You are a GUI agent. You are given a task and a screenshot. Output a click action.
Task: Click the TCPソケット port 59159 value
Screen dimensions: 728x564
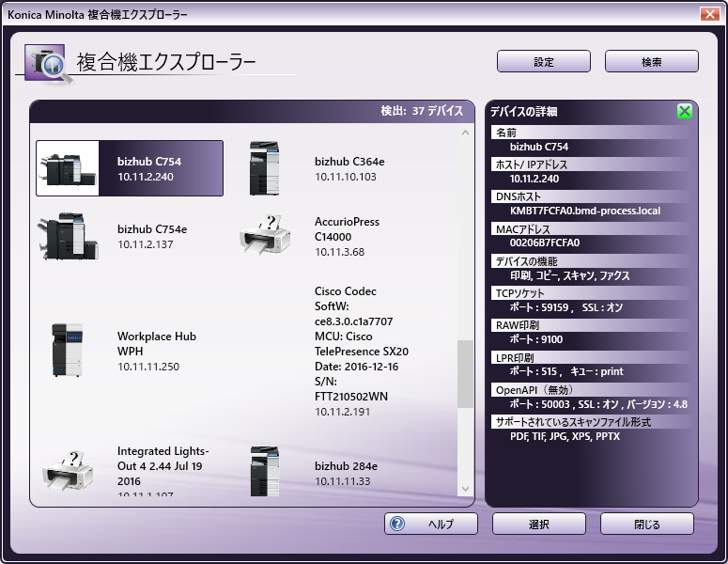click(566, 307)
